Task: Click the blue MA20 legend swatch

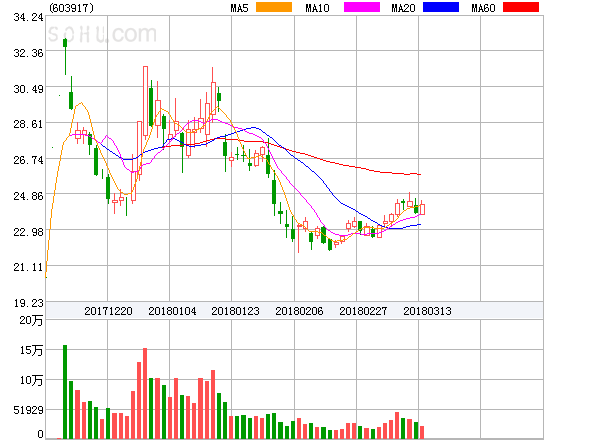Action: pos(441,7)
